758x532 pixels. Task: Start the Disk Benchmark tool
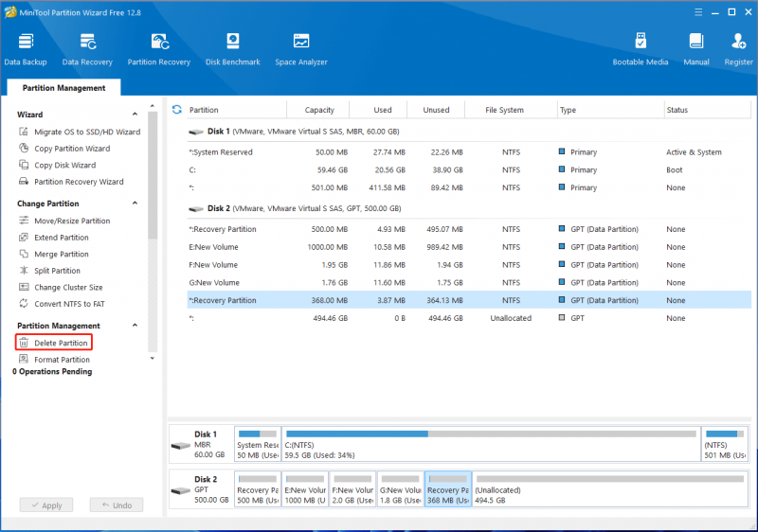233,49
